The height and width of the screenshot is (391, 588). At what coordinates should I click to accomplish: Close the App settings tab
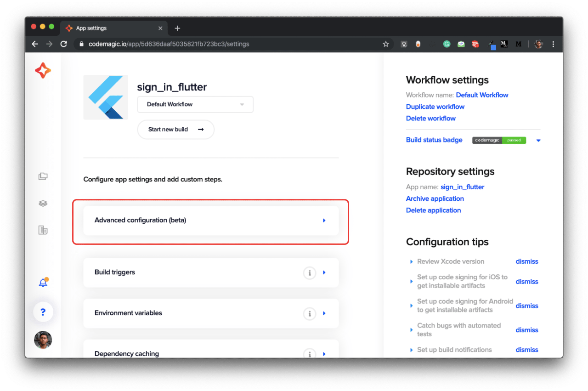[160, 28]
